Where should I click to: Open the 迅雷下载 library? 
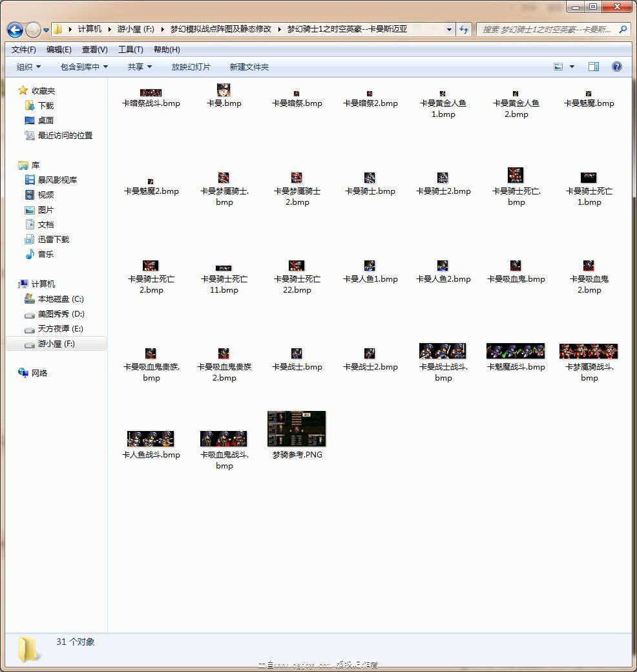(47, 240)
